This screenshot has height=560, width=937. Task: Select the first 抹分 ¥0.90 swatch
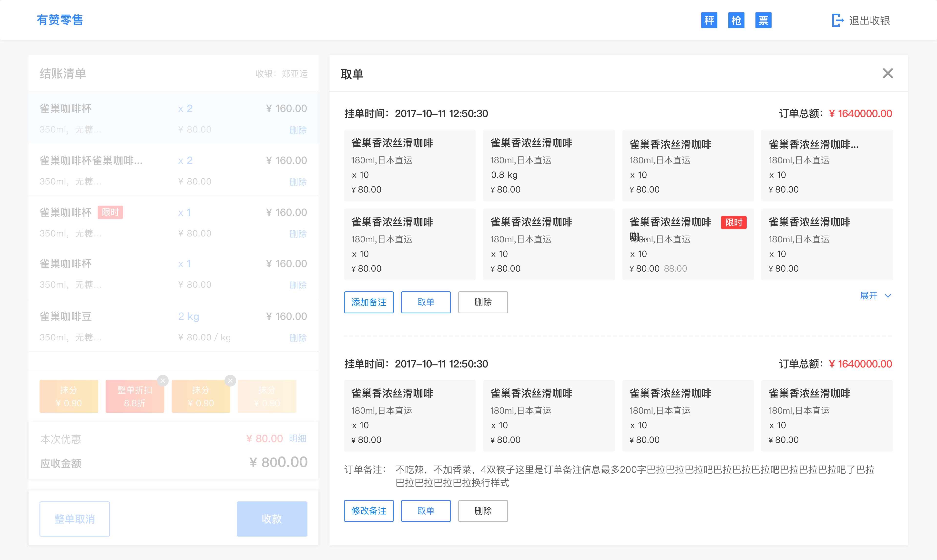69,396
